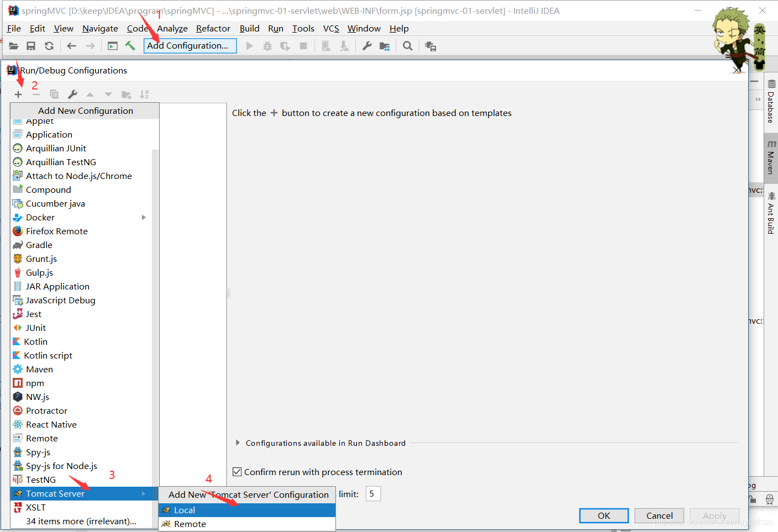Image resolution: width=778 pixels, height=532 pixels.
Task: Click the Back navigation arrow
Action: point(71,46)
